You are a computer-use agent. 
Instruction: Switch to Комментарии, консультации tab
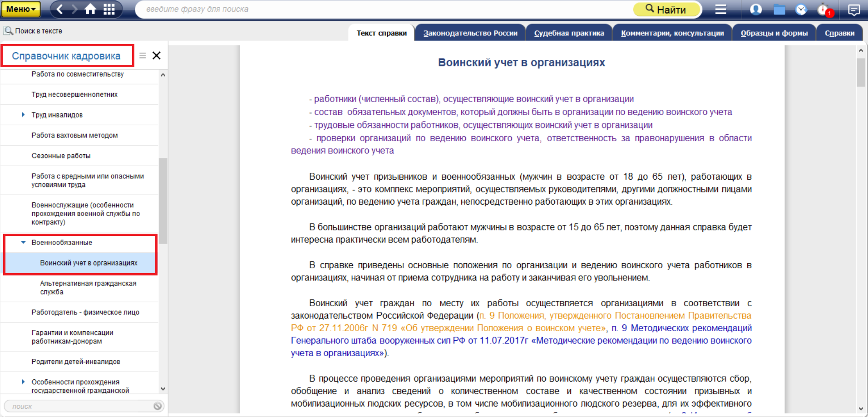(672, 33)
